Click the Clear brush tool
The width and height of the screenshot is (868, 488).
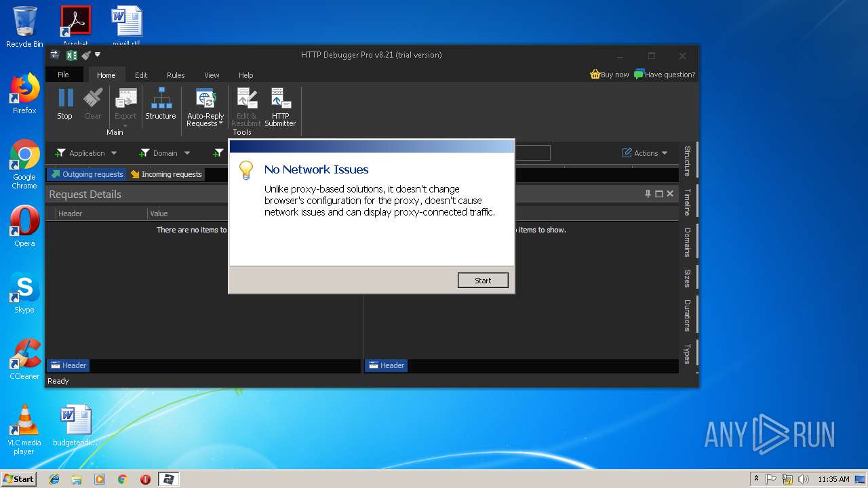pyautogui.click(x=93, y=104)
